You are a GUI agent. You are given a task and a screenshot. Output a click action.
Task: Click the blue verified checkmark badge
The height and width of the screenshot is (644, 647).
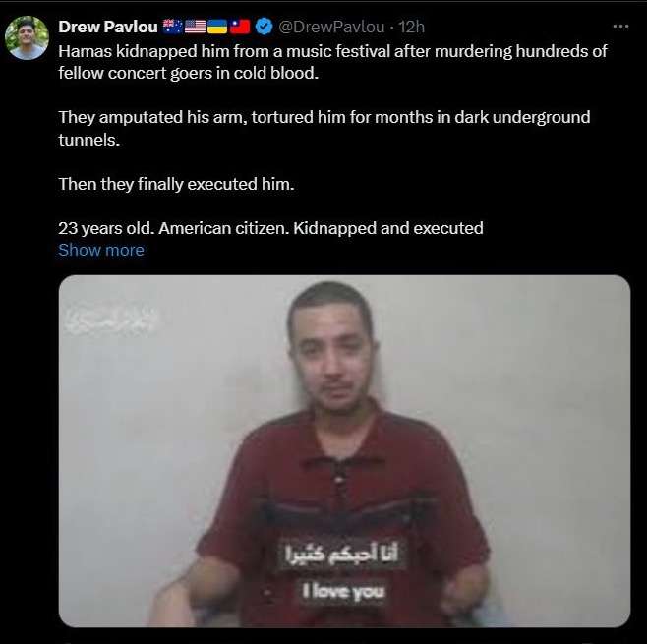click(265, 27)
